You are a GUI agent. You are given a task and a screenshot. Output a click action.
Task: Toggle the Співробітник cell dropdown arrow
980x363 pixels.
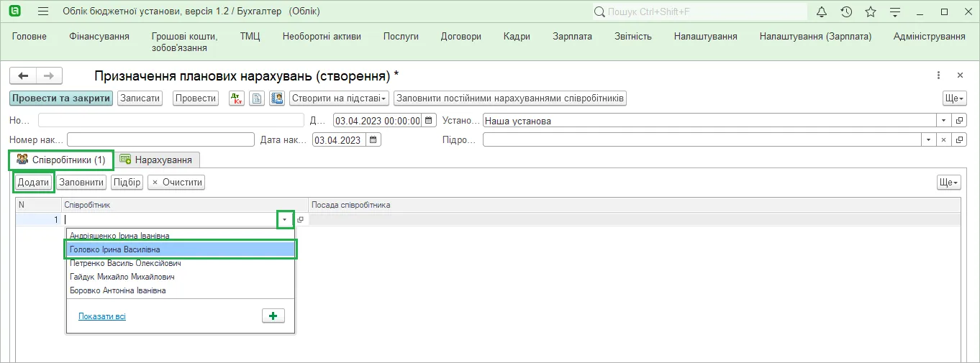click(286, 220)
